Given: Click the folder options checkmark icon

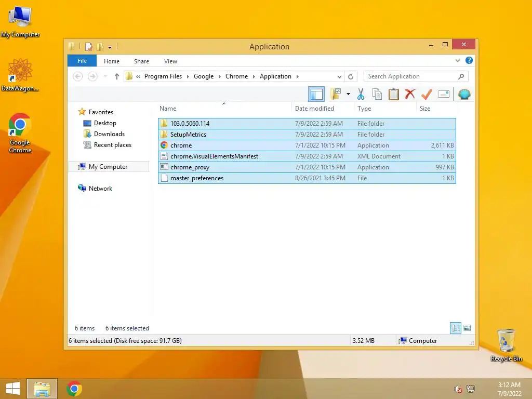Looking at the screenshot, I should tap(336, 94).
